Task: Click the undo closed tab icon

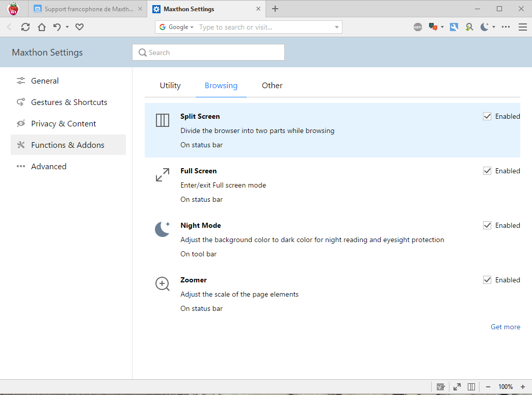Action: coord(57,27)
